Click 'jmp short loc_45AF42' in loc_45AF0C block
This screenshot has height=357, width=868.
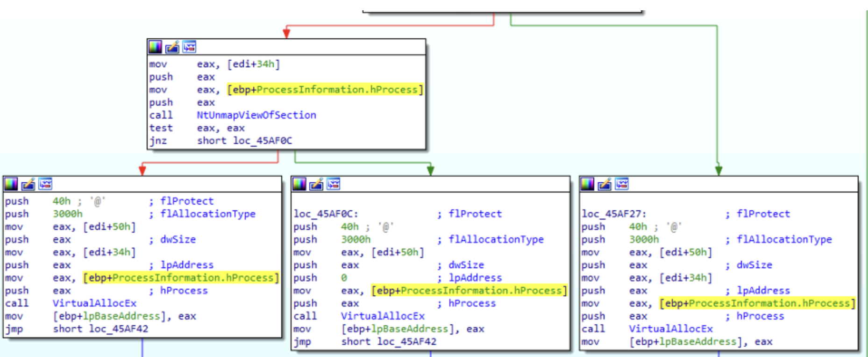[365, 342]
